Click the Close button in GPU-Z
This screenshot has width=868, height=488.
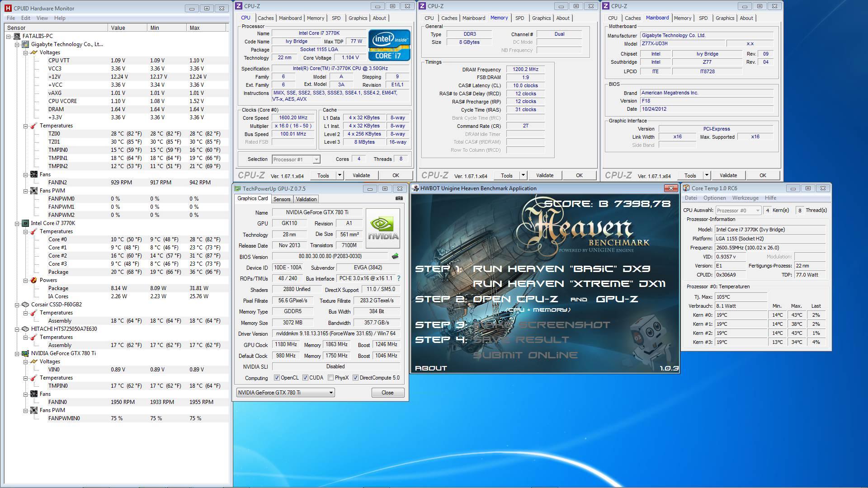[387, 393]
